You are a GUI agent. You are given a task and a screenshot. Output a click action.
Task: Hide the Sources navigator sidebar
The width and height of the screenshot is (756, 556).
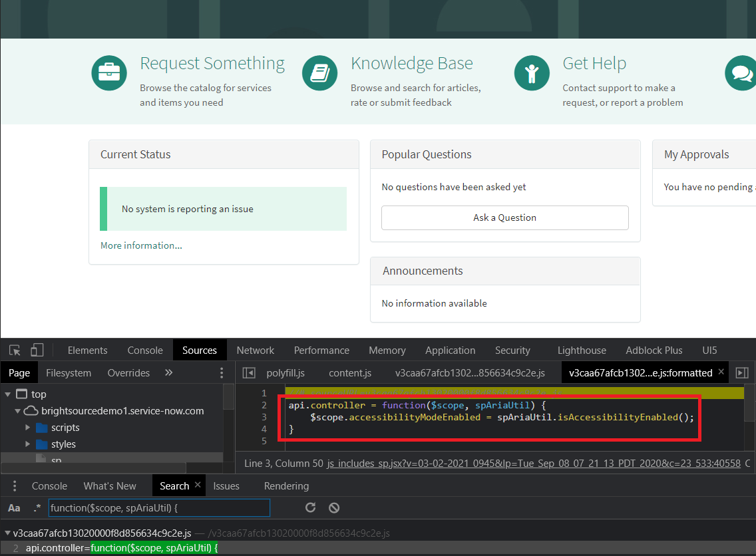248,373
